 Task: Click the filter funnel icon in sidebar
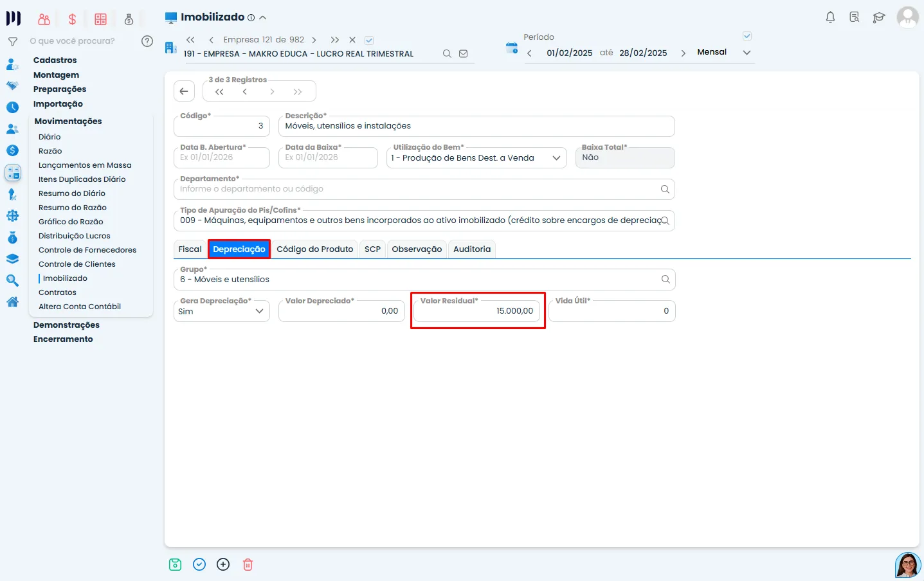[x=12, y=41]
